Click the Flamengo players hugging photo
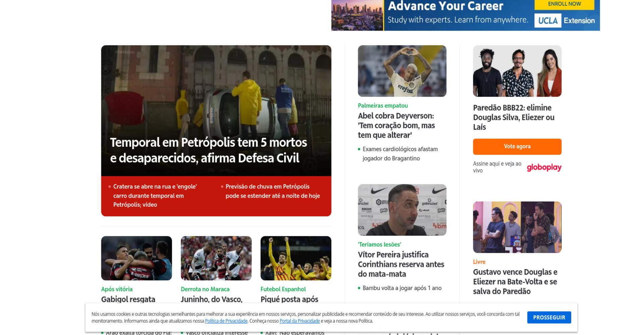This screenshot has height=335, width=644. tap(137, 258)
